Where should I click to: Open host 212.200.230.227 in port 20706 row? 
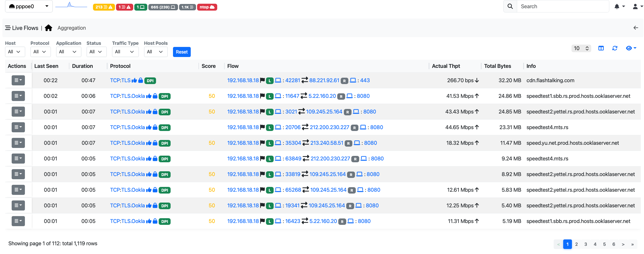[330, 127]
